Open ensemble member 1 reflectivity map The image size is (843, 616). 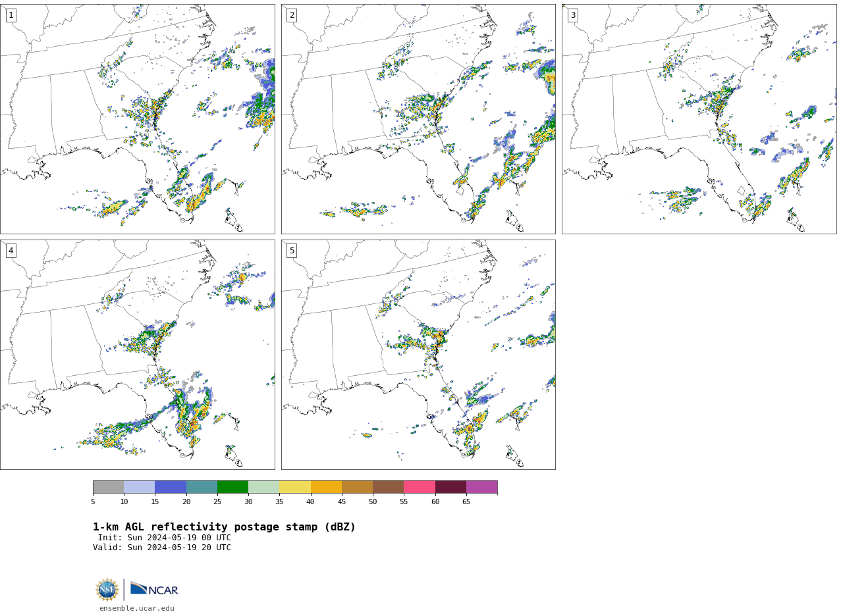(138, 119)
